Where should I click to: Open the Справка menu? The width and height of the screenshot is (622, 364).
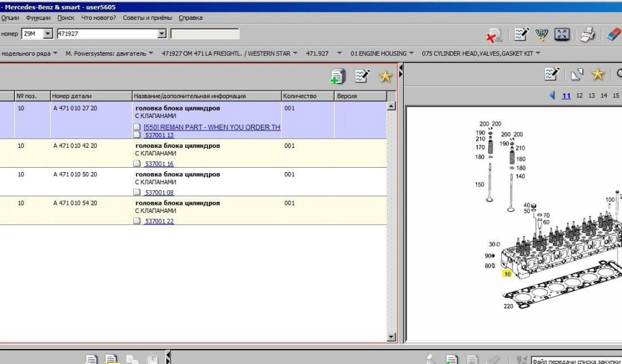tap(190, 18)
